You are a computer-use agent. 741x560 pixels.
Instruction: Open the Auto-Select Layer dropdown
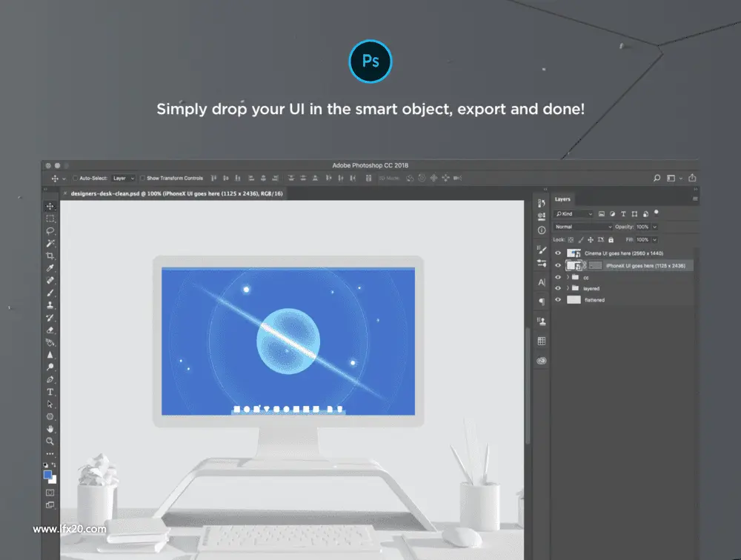[x=124, y=179]
